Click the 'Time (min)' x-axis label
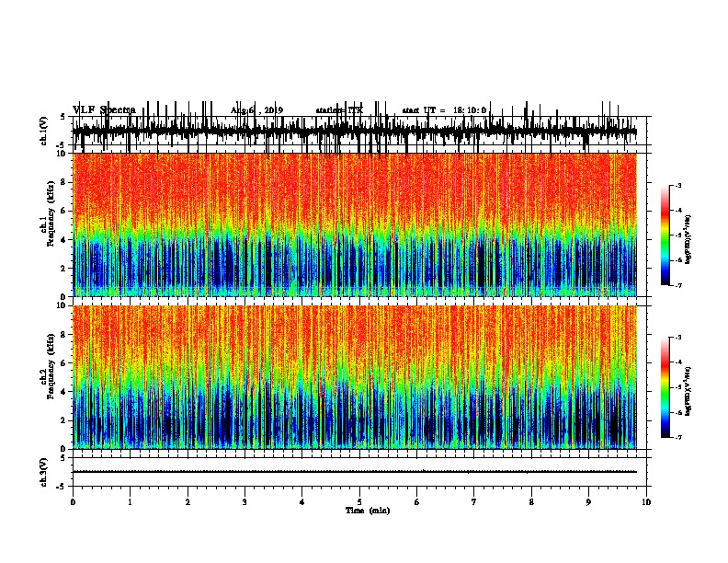Viewport: 728px width, 563px height. [x=368, y=511]
